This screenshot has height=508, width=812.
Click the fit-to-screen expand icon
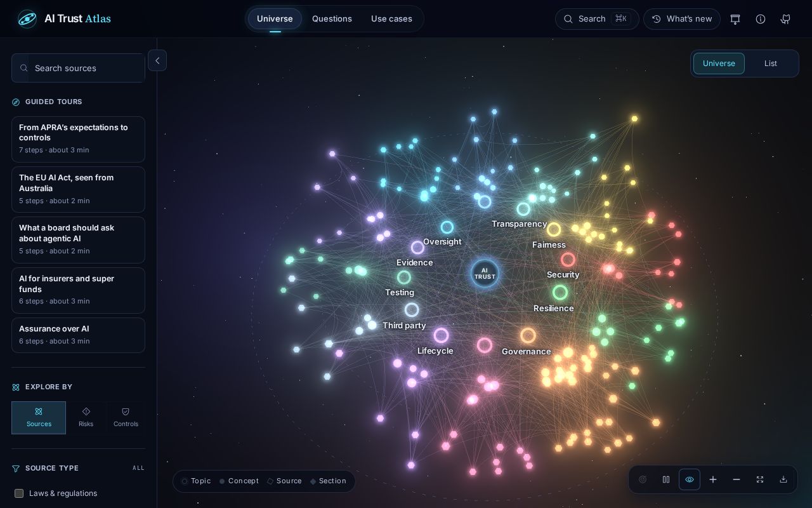pyautogui.click(x=760, y=479)
